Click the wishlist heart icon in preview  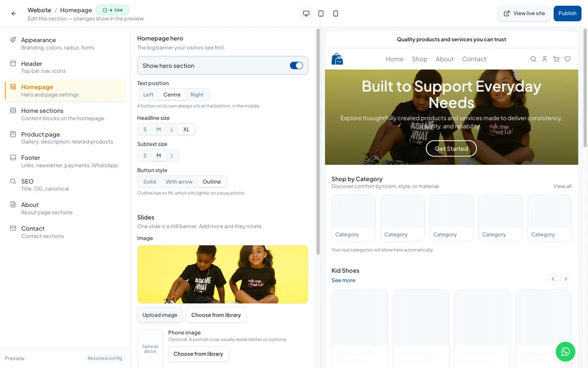pos(567,59)
